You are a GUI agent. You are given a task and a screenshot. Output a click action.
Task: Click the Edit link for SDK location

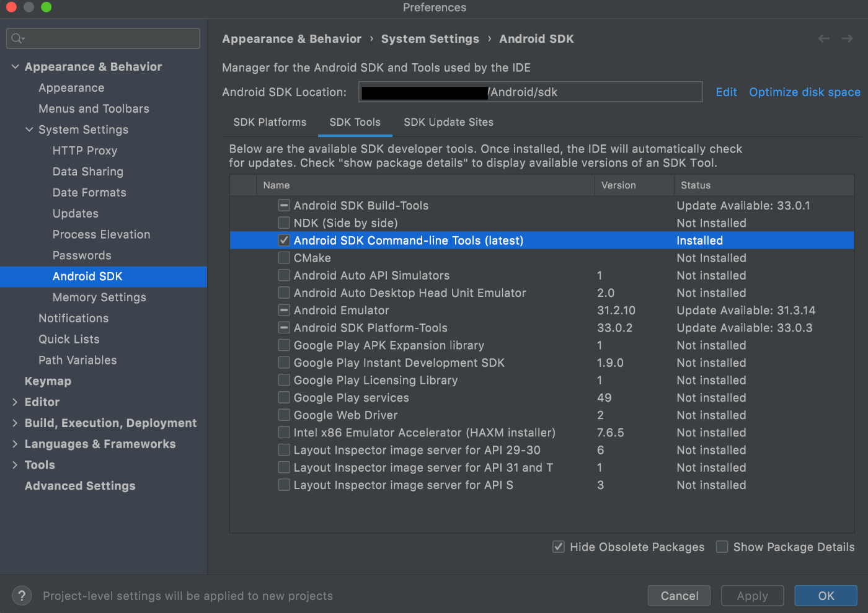pyautogui.click(x=726, y=92)
